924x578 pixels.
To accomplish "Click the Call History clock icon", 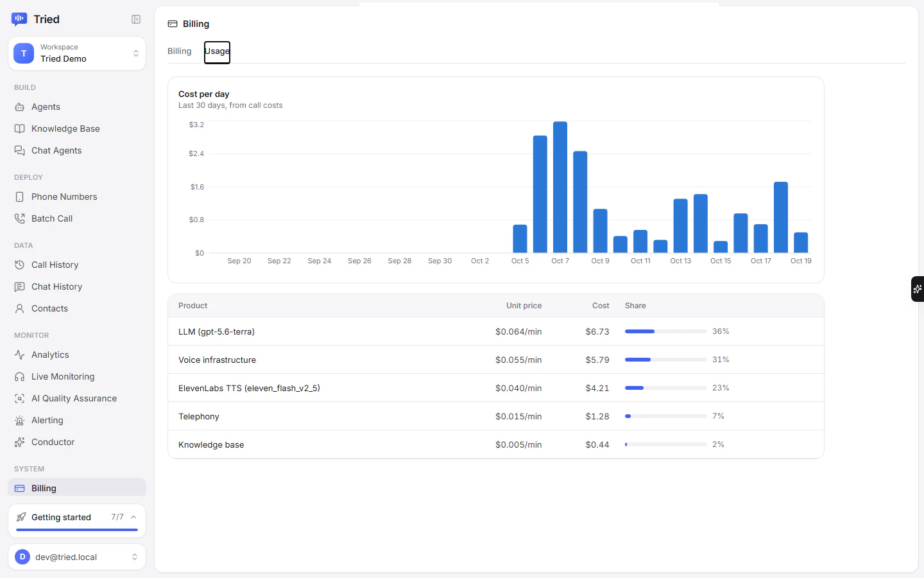I will click(x=20, y=265).
